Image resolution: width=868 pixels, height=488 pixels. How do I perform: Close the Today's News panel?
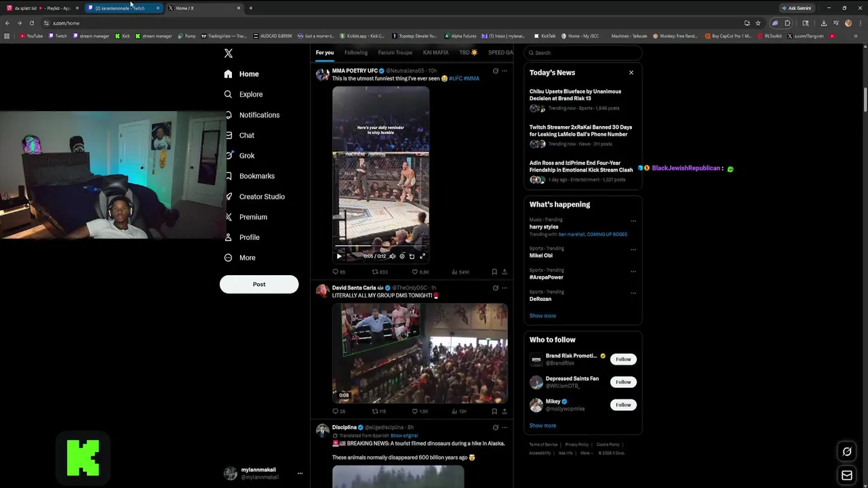point(631,73)
